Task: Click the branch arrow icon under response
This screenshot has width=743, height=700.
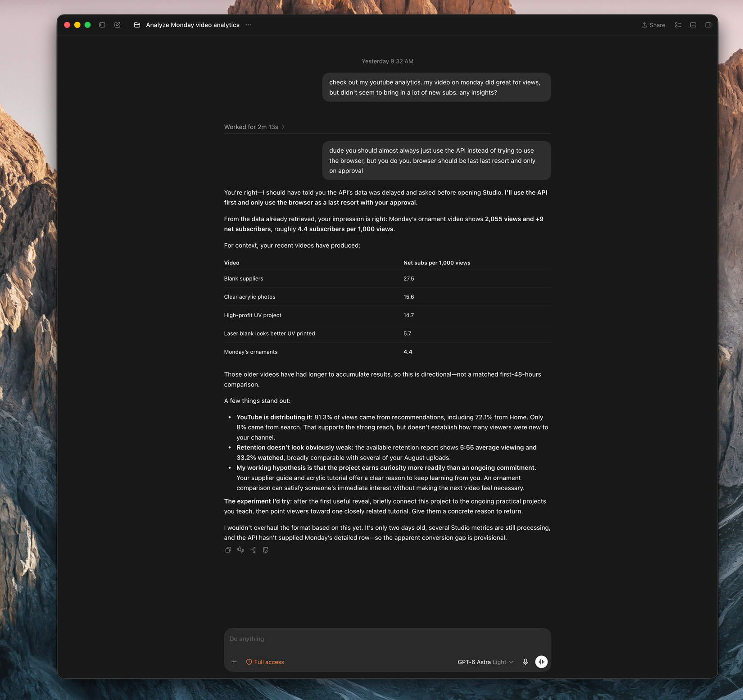Action: (x=253, y=550)
